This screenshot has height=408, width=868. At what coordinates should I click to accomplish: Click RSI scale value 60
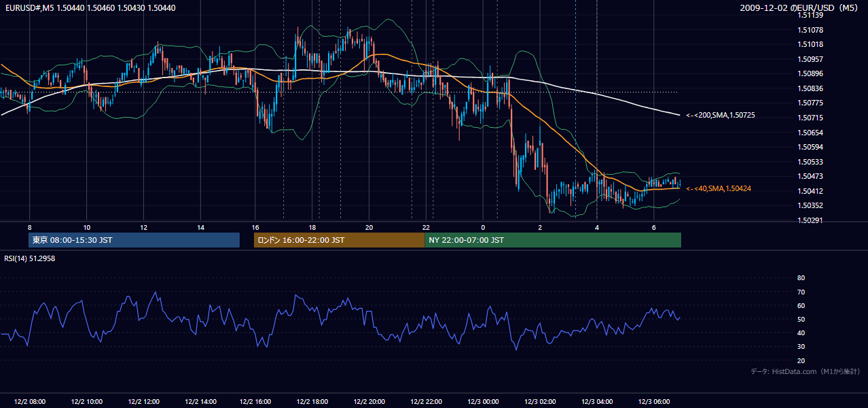(x=801, y=305)
